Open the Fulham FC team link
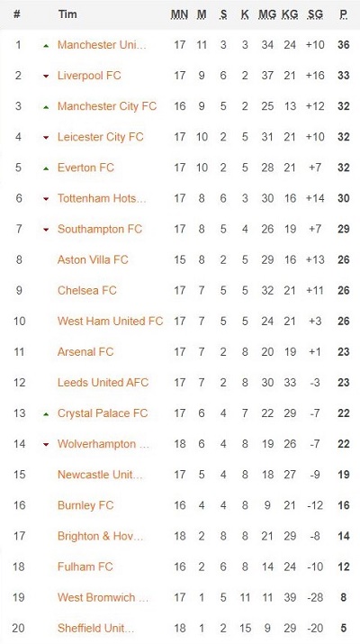Image resolution: width=360 pixels, height=644 pixels. tap(85, 567)
